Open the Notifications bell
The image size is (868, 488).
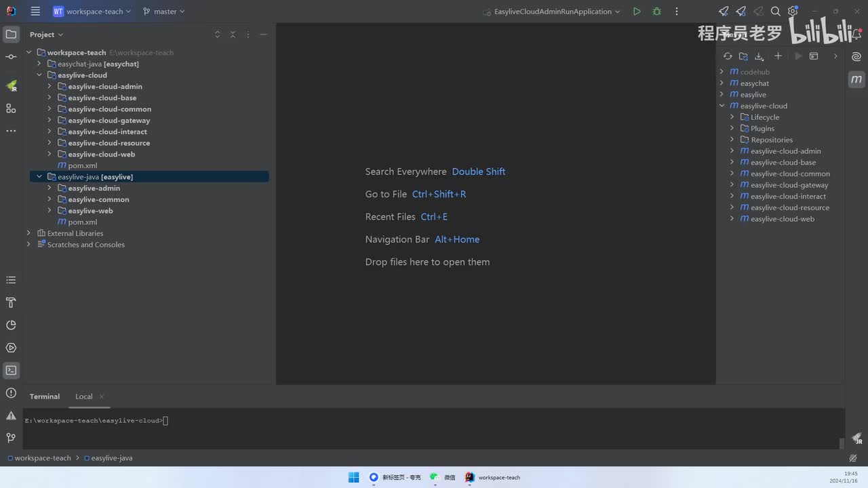pos(856,35)
